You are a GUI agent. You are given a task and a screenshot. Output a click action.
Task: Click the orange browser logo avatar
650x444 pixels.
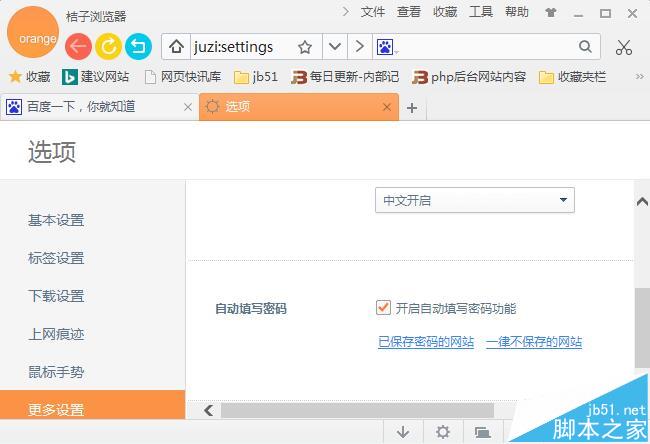[x=33, y=32]
